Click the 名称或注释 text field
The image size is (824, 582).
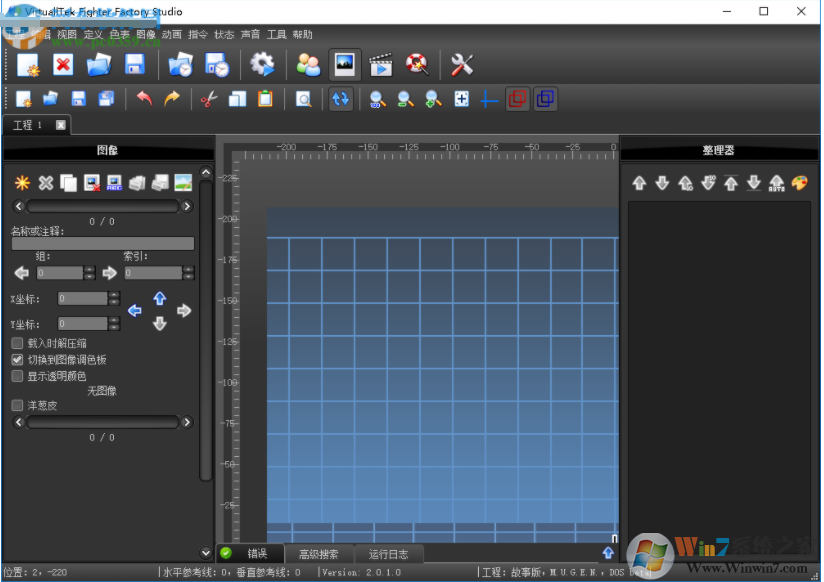(x=102, y=243)
